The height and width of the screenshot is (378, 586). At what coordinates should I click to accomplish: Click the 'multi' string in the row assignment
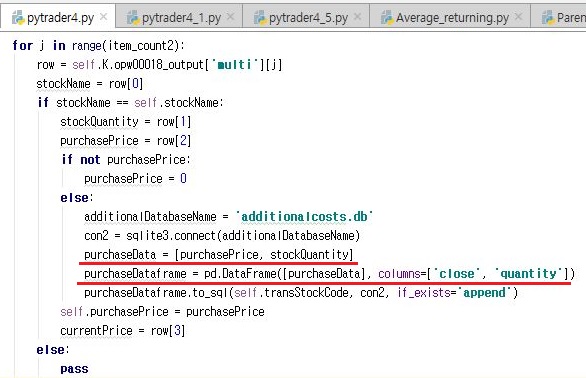pyautogui.click(x=235, y=65)
